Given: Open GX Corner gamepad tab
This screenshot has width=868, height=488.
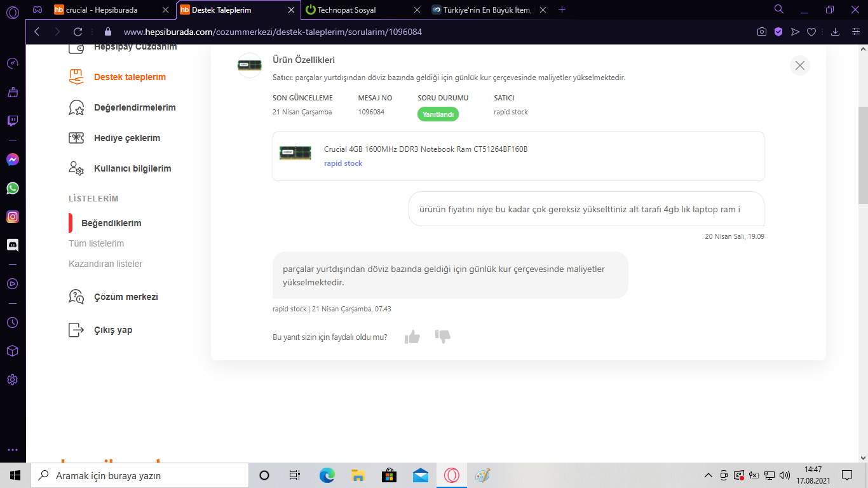Looking at the screenshot, I should (37, 10).
